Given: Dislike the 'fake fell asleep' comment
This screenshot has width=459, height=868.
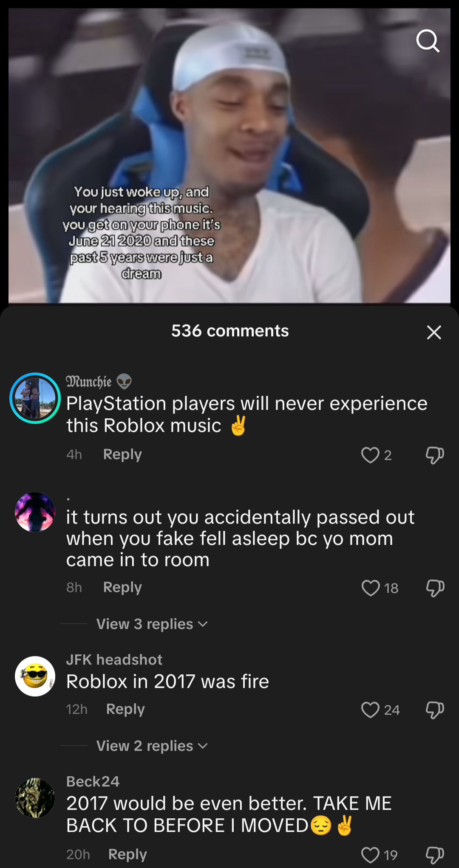Looking at the screenshot, I should pyautogui.click(x=435, y=588).
